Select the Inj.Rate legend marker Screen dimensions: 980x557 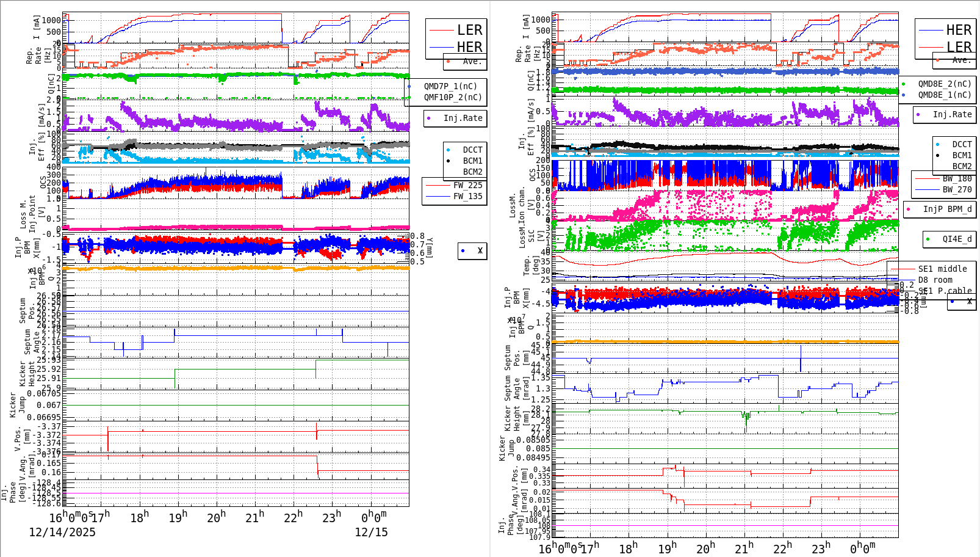tap(428, 118)
